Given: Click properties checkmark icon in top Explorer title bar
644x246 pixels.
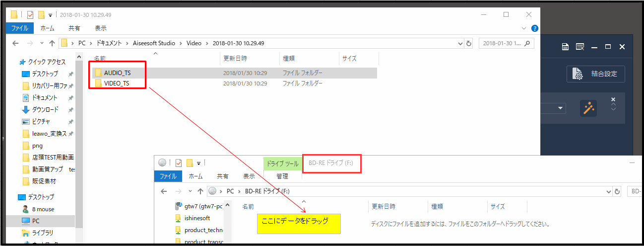Looking at the screenshot, I should (x=30, y=14).
